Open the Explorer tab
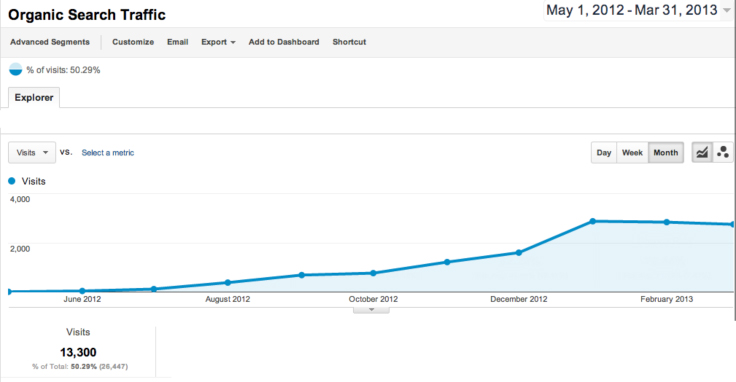The width and height of the screenshot is (736, 382). click(x=34, y=98)
